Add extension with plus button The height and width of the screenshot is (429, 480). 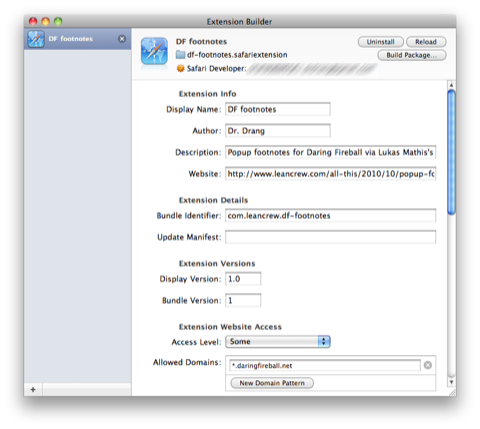pyautogui.click(x=33, y=389)
